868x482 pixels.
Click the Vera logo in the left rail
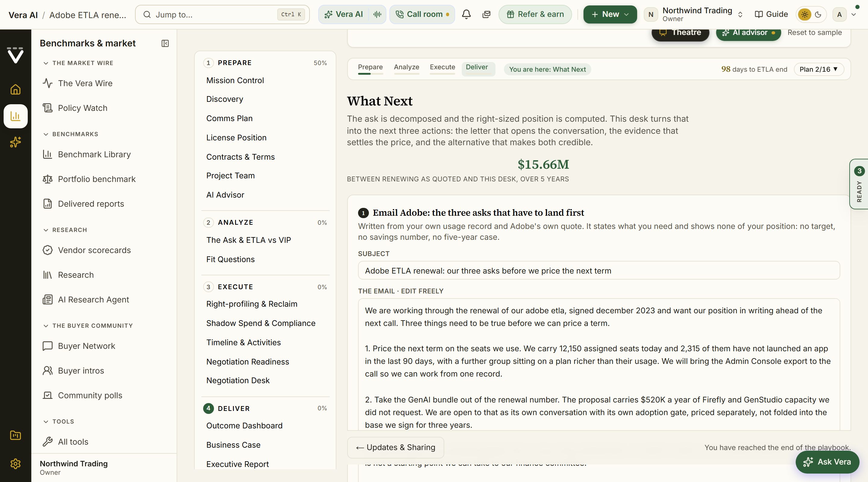[15, 55]
